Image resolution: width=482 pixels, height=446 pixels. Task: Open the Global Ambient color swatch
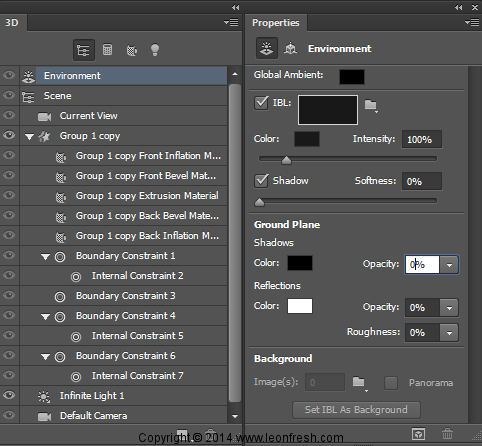coord(352,77)
